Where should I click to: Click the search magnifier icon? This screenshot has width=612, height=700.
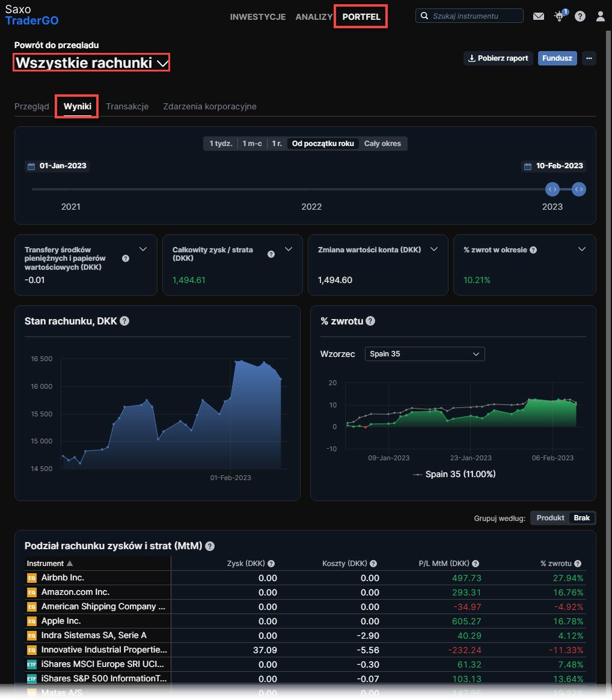(424, 16)
